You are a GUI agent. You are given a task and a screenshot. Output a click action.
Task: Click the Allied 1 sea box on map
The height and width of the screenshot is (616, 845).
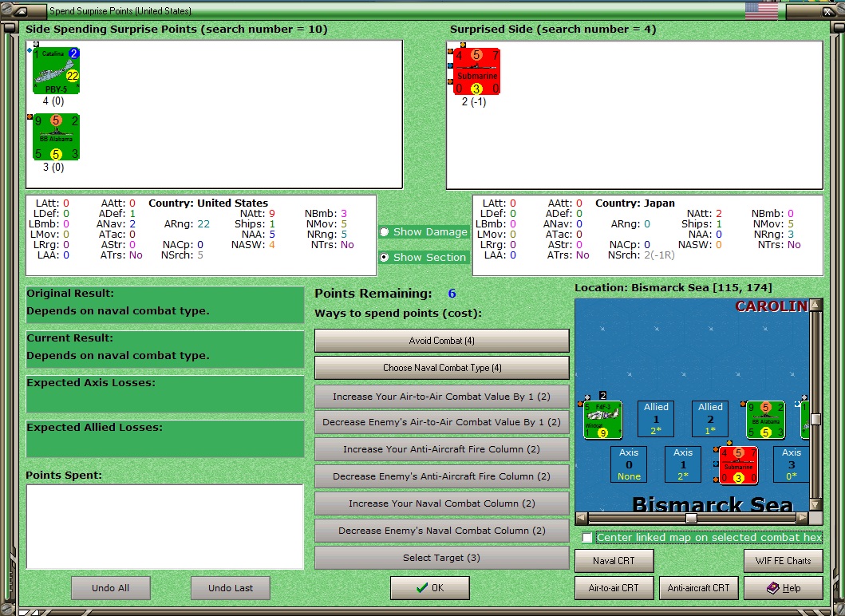click(x=656, y=419)
